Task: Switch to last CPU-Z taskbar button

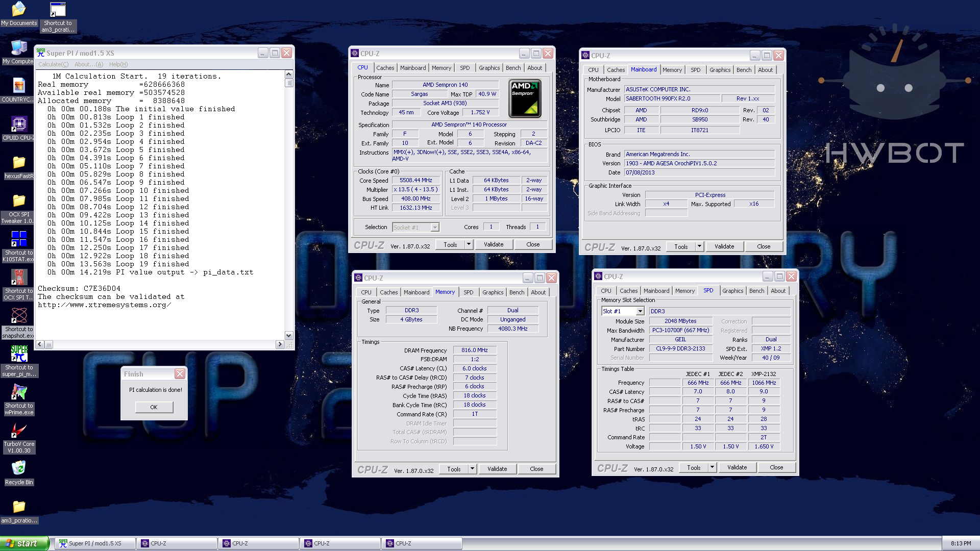Action: pyautogui.click(x=421, y=543)
